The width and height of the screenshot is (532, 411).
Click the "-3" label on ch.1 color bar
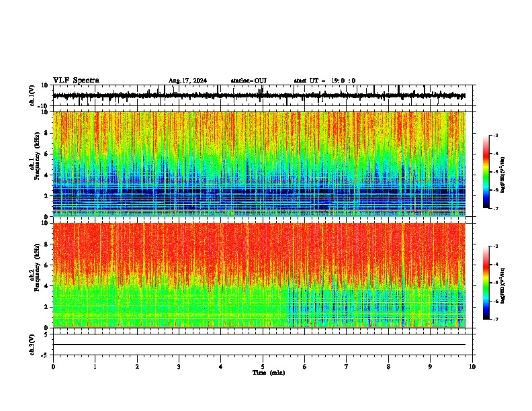click(495, 135)
